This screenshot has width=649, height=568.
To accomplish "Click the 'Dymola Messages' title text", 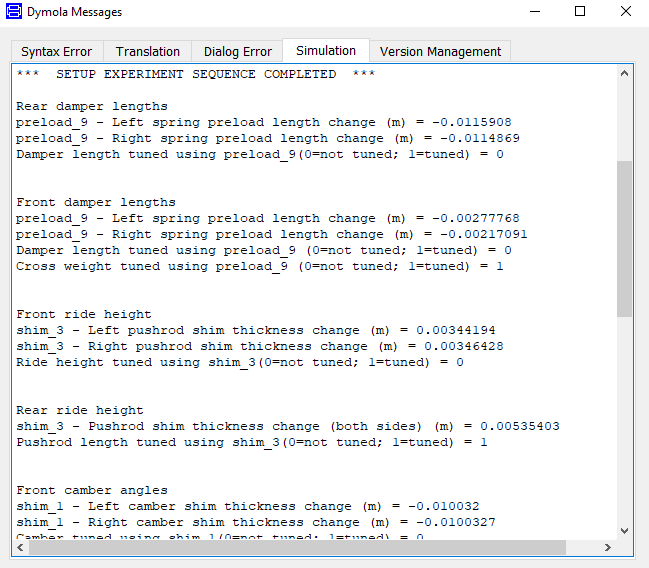I will [x=75, y=12].
